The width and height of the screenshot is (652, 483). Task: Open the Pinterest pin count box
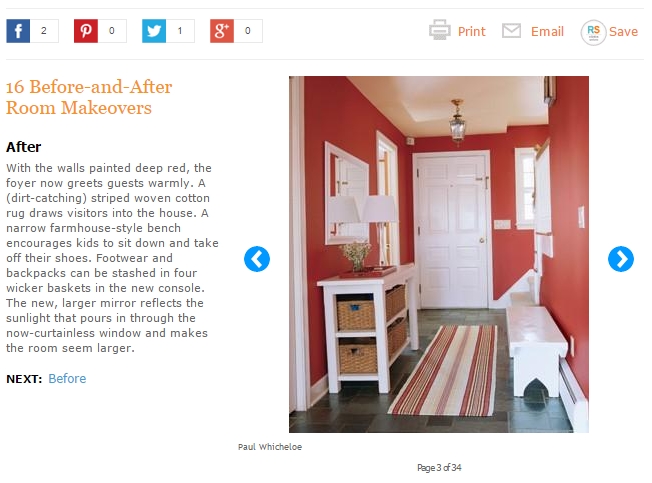pos(112,31)
